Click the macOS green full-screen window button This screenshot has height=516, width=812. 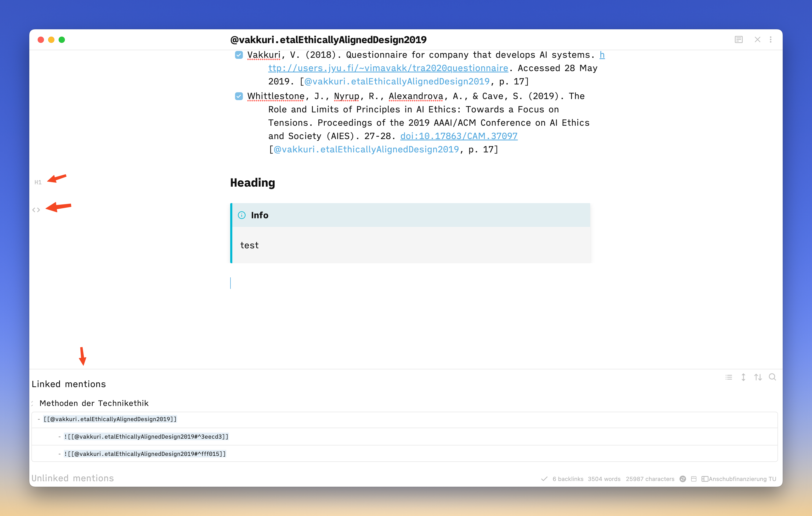pyautogui.click(x=62, y=40)
